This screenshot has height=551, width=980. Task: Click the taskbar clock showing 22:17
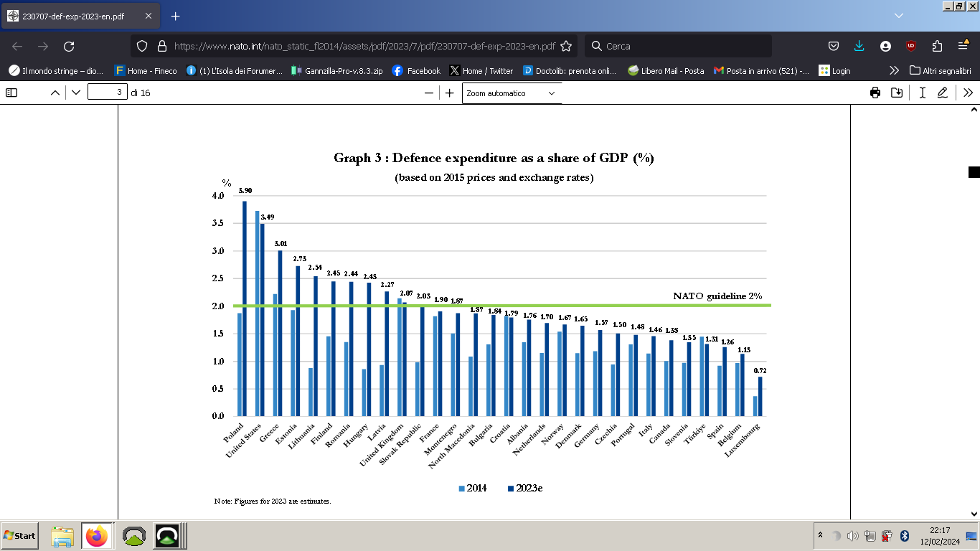click(939, 535)
